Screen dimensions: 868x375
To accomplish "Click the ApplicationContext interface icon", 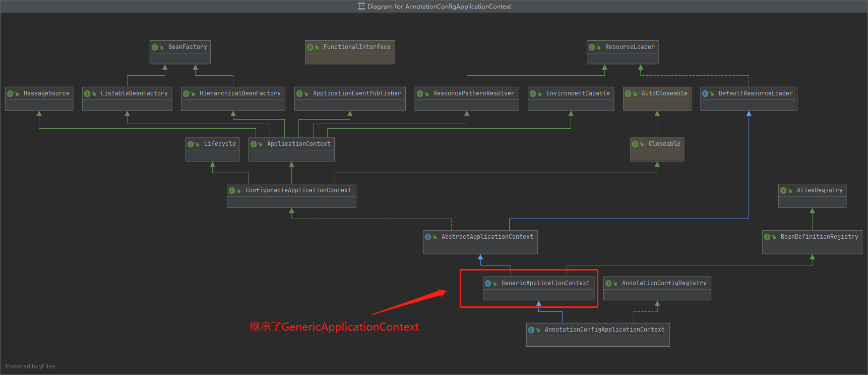I will (254, 144).
